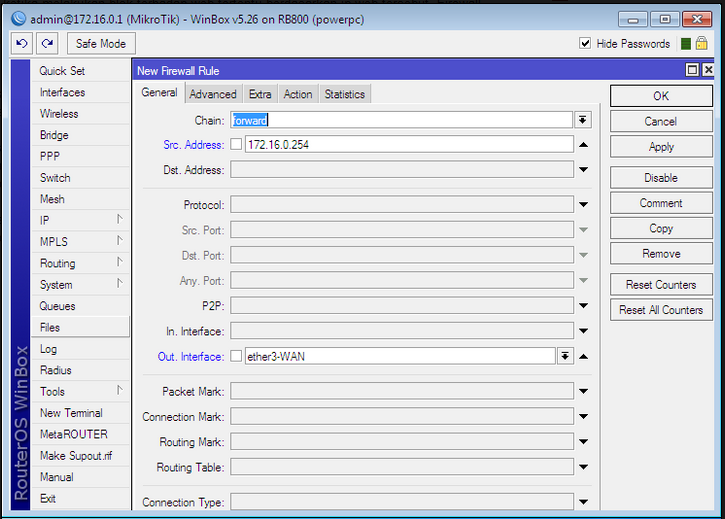
Task: Open Wireless in sidebar menu
Action: coord(80,113)
